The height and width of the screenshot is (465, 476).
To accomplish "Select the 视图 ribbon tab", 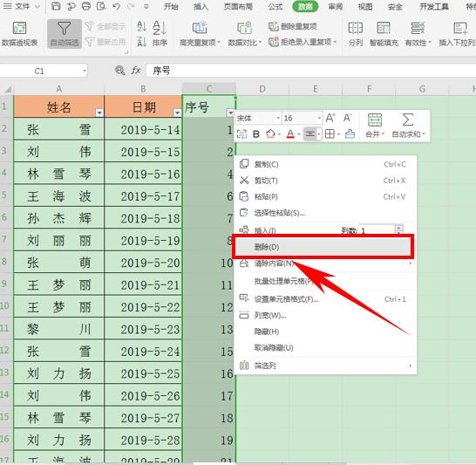I will point(365,7).
